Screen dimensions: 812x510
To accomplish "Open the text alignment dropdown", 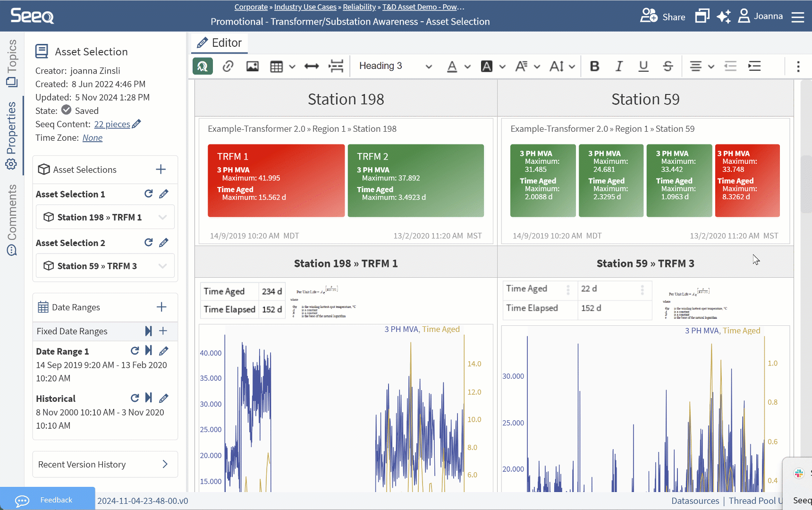I will coord(702,66).
